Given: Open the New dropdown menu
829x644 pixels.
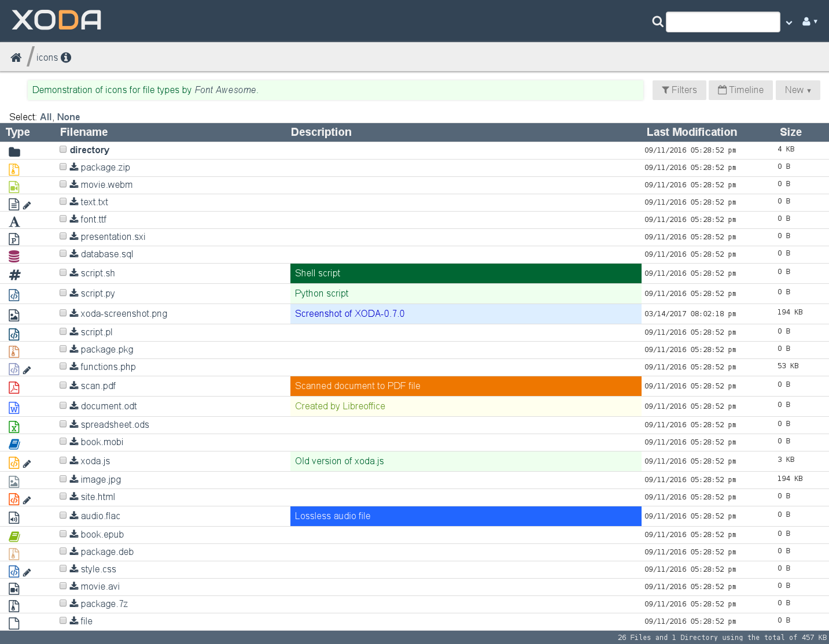Looking at the screenshot, I should click(x=798, y=90).
